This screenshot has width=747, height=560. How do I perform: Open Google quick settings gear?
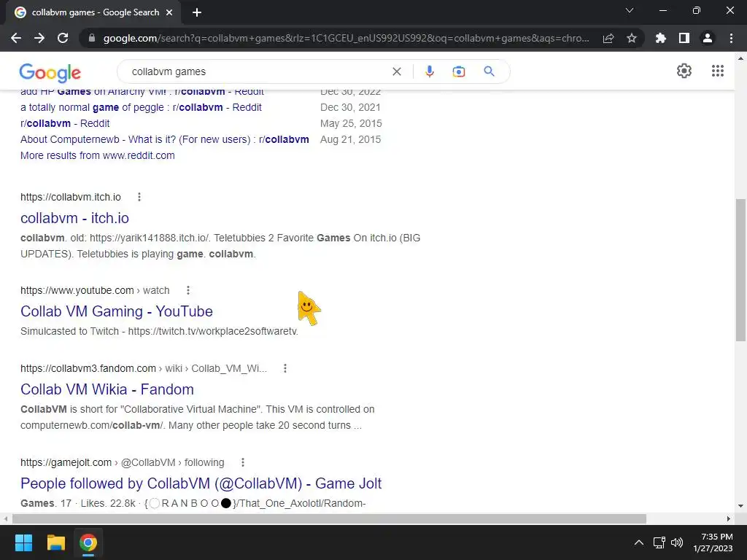pyautogui.click(x=684, y=71)
